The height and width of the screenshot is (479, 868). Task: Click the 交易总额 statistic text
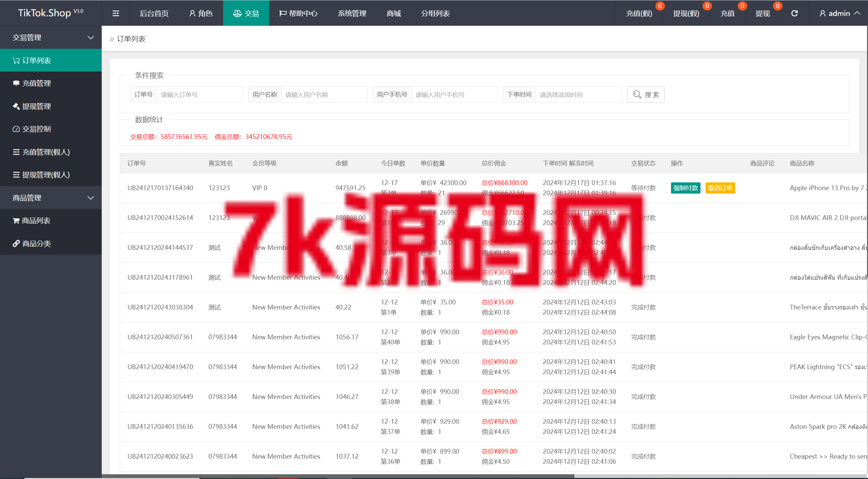(x=169, y=137)
